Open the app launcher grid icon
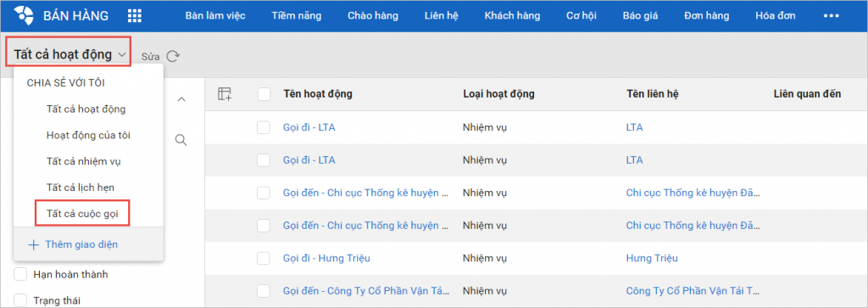This screenshot has height=308, width=868. [x=135, y=15]
